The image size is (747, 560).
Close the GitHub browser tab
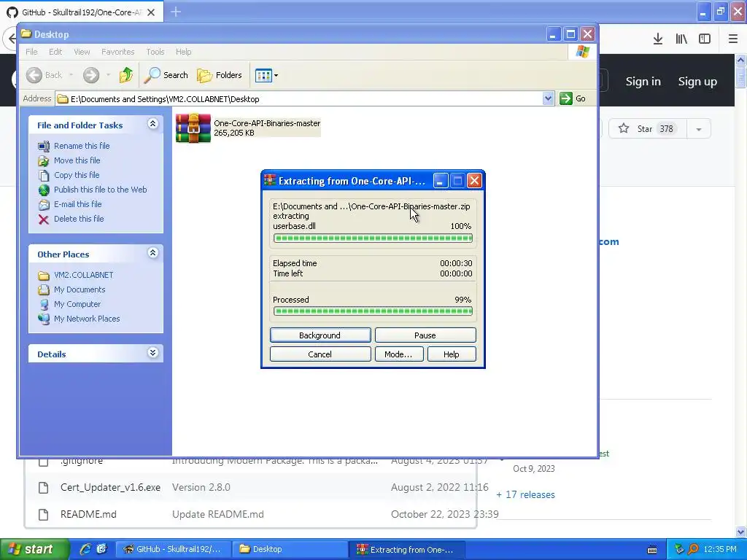pyautogui.click(x=151, y=12)
